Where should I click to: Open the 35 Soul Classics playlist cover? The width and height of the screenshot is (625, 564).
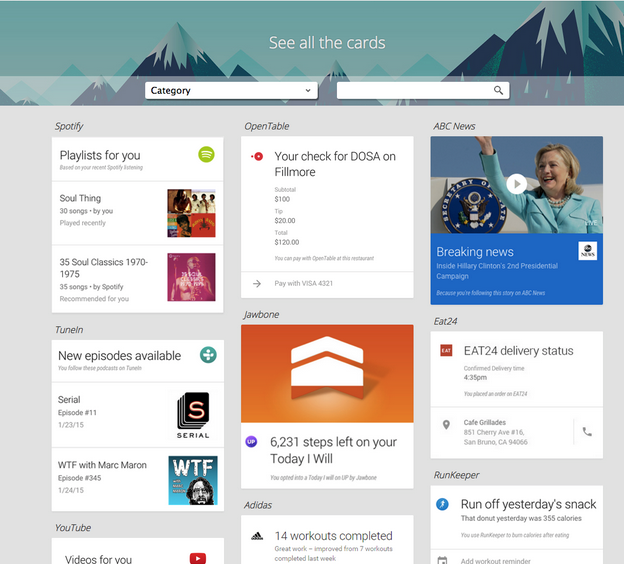(191, 277)
